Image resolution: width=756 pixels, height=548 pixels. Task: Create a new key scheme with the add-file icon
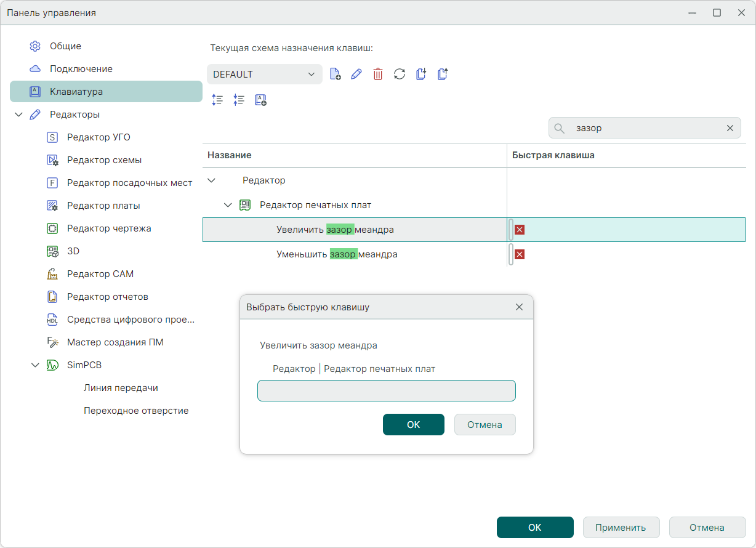coord(336,75)
